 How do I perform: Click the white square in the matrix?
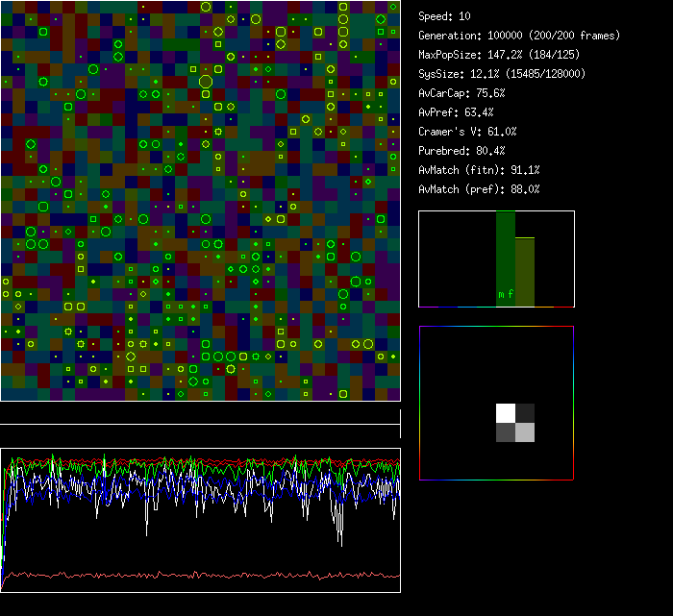505,413
